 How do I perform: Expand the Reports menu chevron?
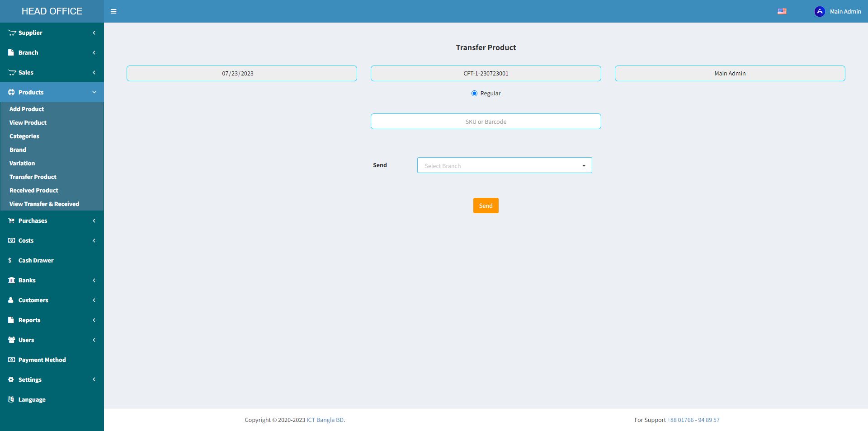click(x=94, y=320)
